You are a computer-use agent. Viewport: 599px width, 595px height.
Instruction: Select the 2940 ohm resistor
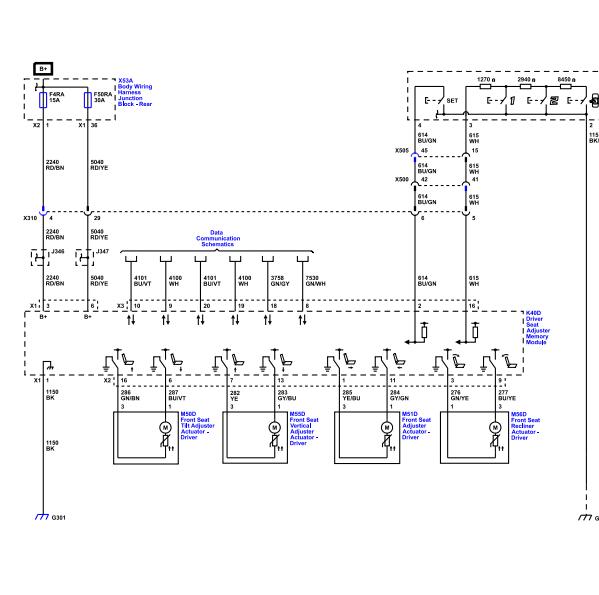pos(526,87)
